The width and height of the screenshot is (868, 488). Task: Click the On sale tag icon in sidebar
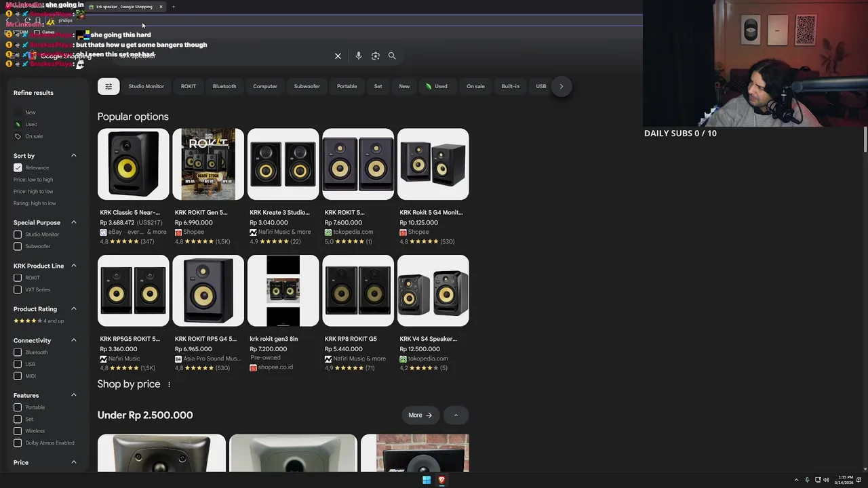pos(18,136)
